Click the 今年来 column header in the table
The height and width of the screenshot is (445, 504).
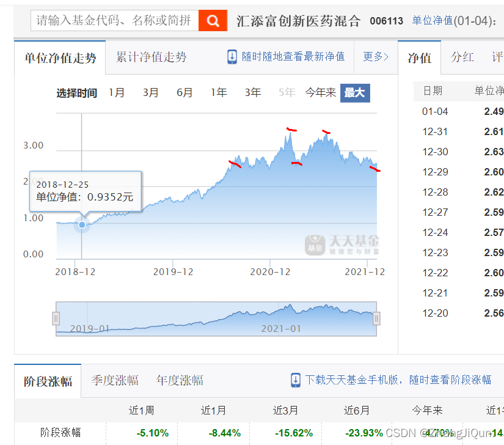coord(428,411)
